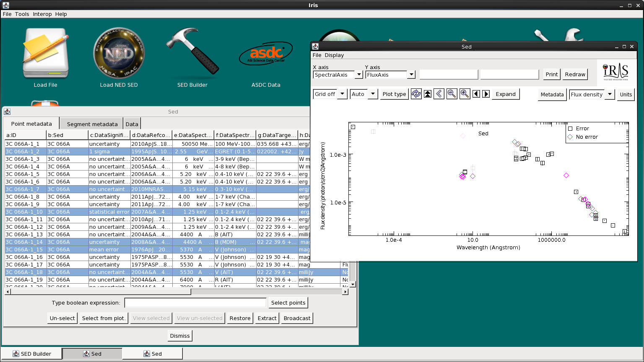The height and width of the screenshot is (362, 644).
Task: Zoom out with the minus magnifier icon
Action: 452,94
